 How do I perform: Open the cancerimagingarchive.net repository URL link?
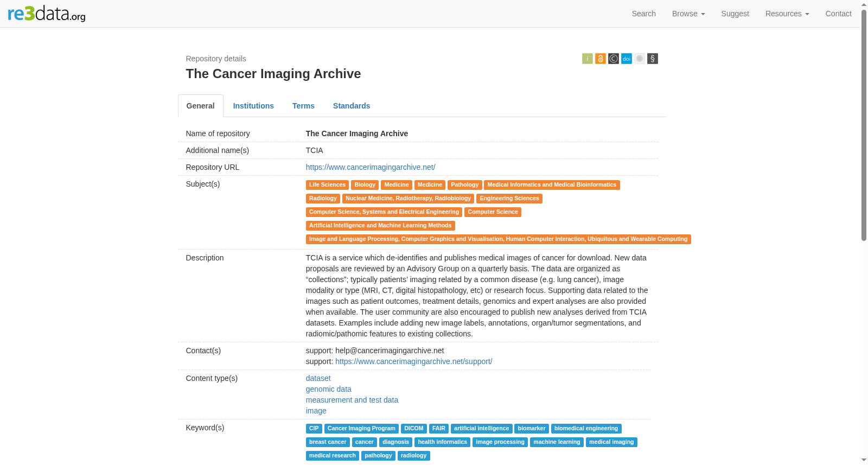coord(371,167)
